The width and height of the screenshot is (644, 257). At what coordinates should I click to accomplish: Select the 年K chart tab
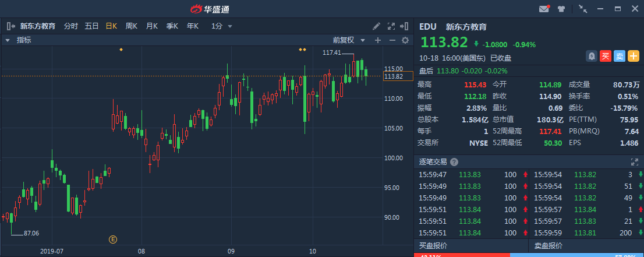tap(193, 26)
